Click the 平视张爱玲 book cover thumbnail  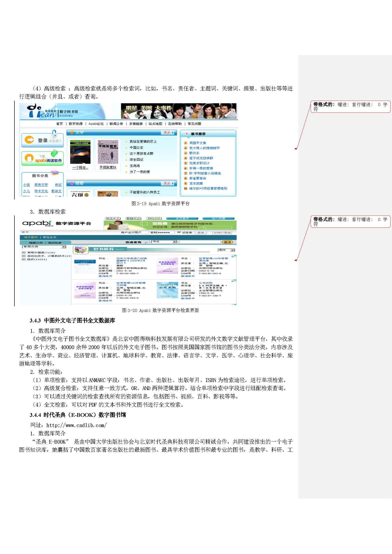point(108,152)
